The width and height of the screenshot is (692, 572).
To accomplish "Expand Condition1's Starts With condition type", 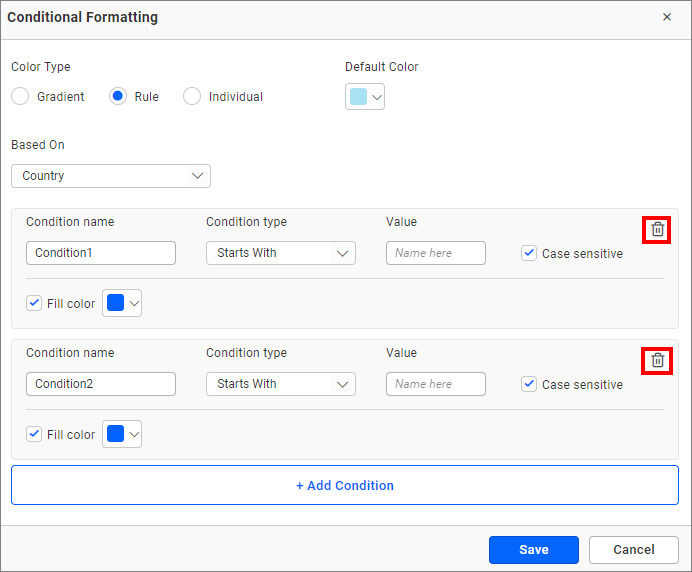I will 281,253.
